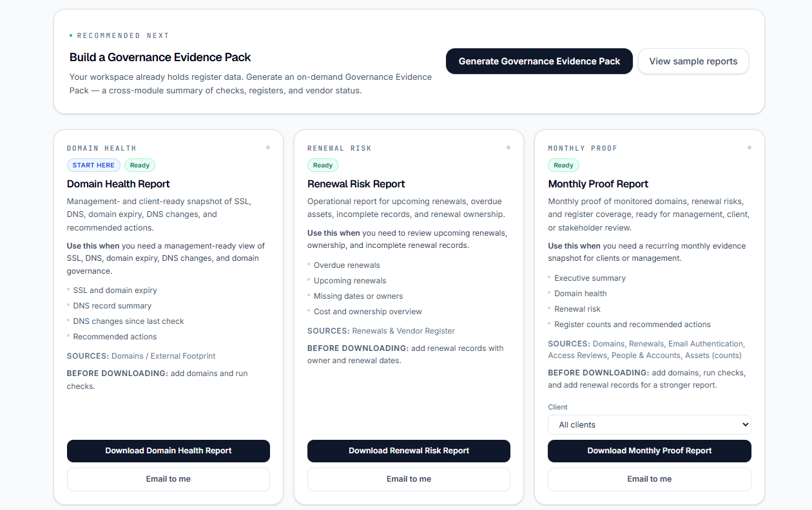Click the status dot on Monthly Proof card
This screenshot has height=510, width=812.
click(749, 147)
